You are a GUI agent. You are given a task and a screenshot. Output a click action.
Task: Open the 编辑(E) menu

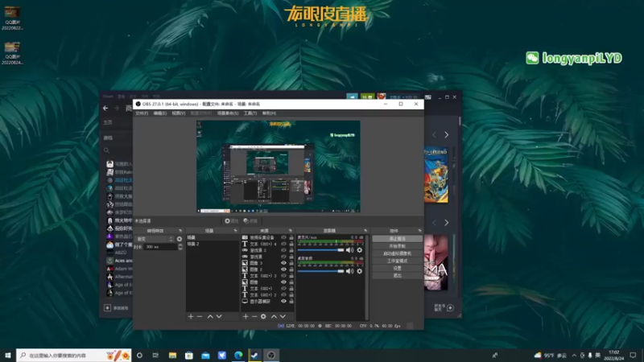click(159, 113)
